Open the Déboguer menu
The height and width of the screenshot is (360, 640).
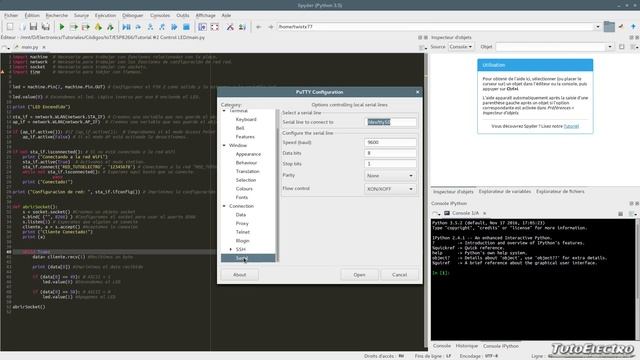coord(133,16)
